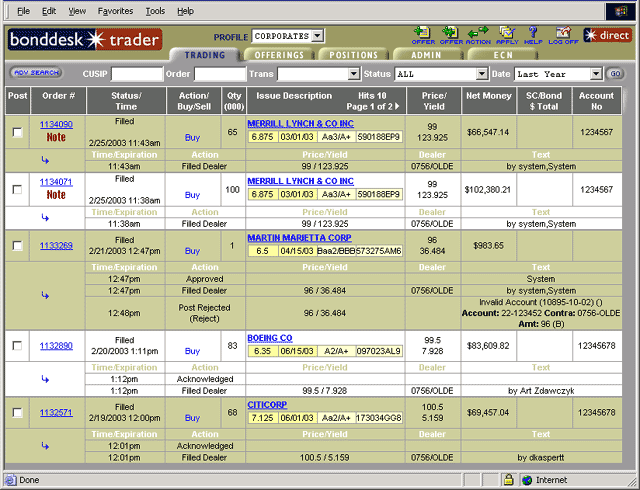Screen dimensions: 640x490
Task: Click the direct logo button
Action: 608,36
